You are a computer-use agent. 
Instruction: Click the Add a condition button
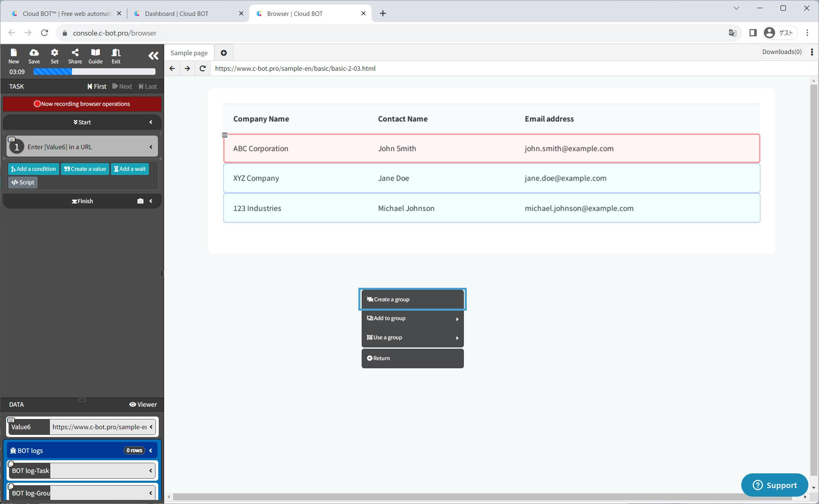click(34, 169)
